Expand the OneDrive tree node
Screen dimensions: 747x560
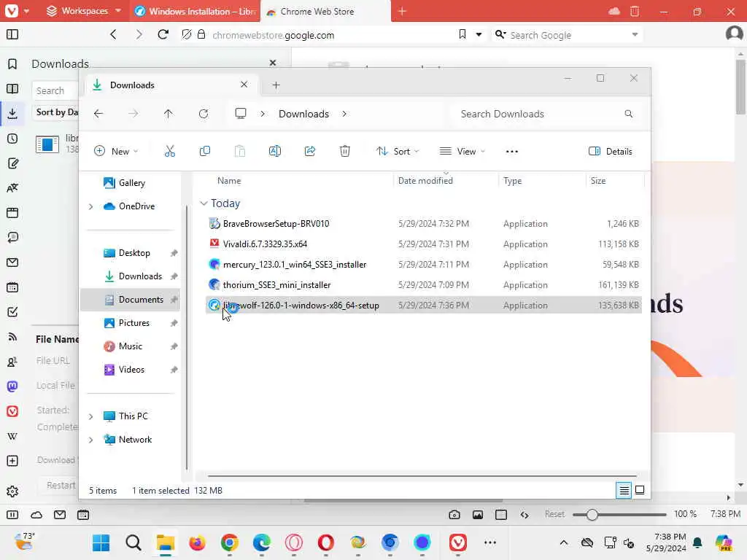click(90, 206)
